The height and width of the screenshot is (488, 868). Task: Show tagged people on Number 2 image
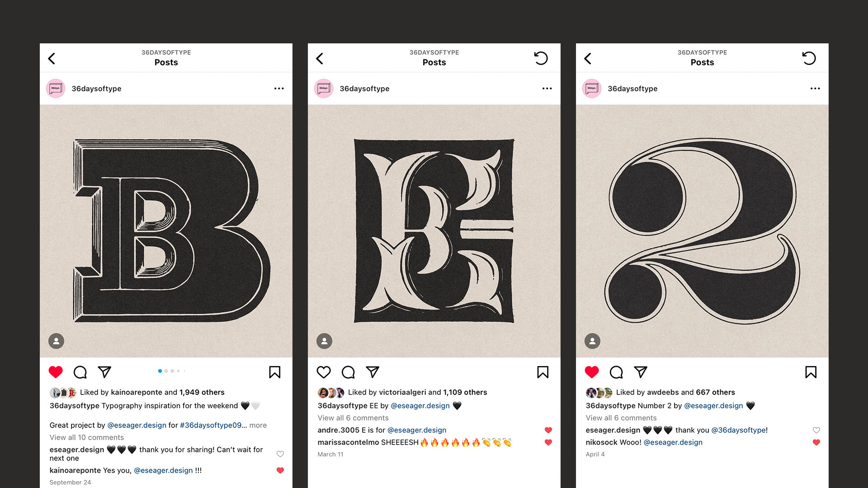coord(592,341)
